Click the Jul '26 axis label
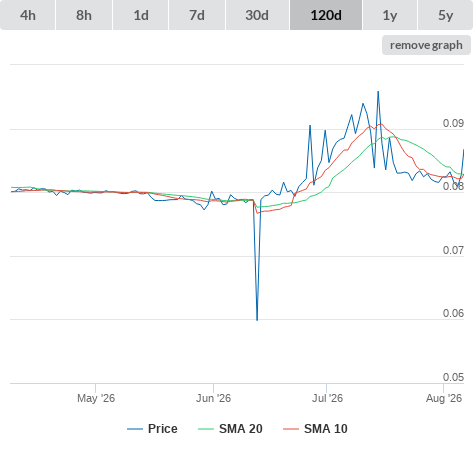474x455 pixels. tap(327, 398)
